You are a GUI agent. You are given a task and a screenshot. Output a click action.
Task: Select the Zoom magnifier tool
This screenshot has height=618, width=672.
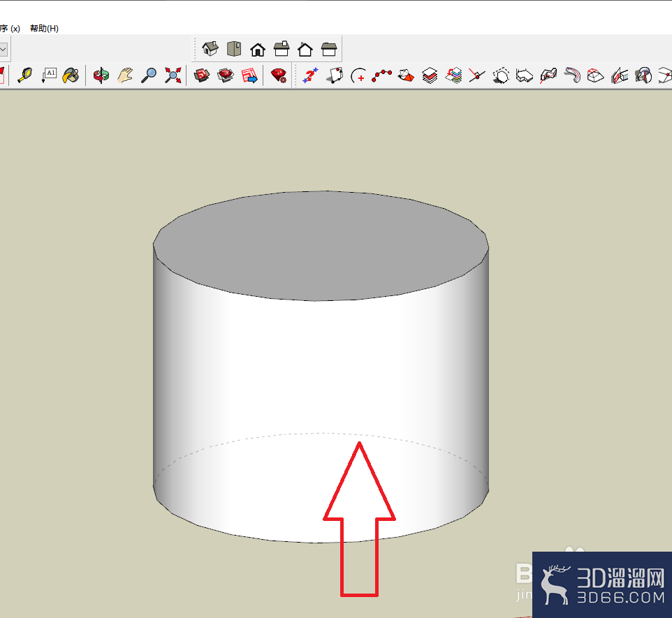click(x=149, y=75)
